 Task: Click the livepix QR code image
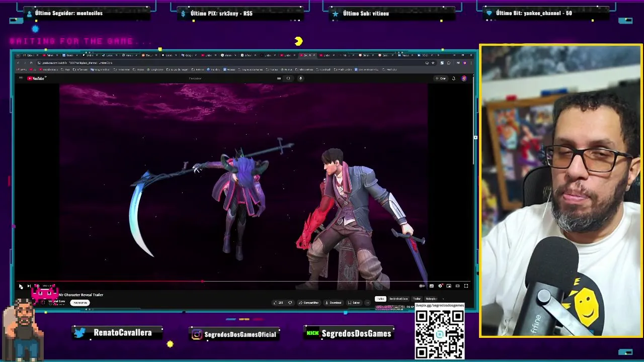pyautogui.click(x=440, y=334)
